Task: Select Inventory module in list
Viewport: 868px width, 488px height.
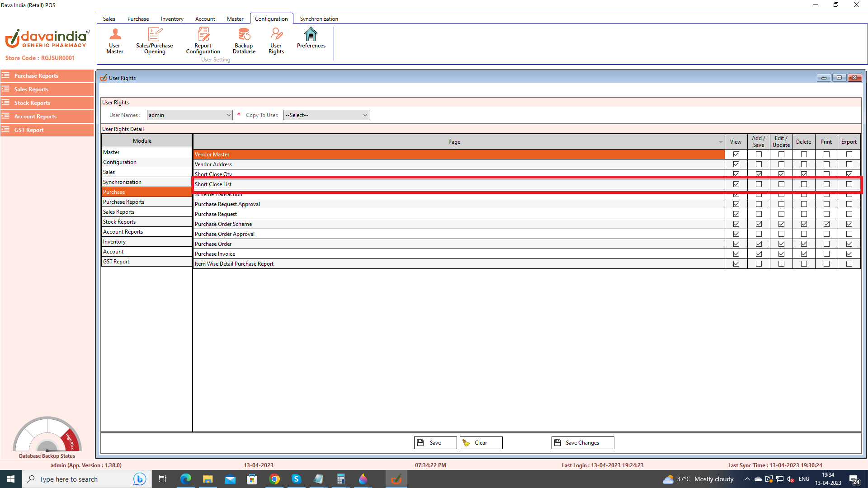Action: click(114, 242)
